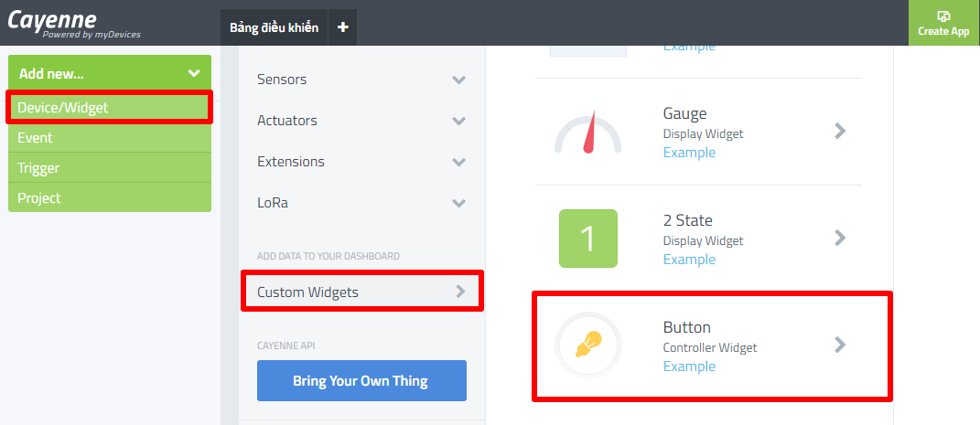This screenshot has height=425, width=980.
Task: Expand the Actuators category
Action: click(458, 121)
